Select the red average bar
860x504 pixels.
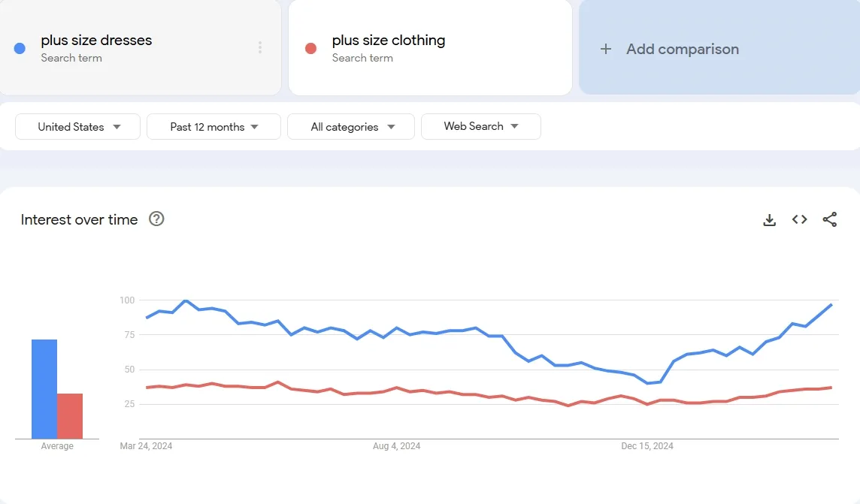[x=70, y=416]
